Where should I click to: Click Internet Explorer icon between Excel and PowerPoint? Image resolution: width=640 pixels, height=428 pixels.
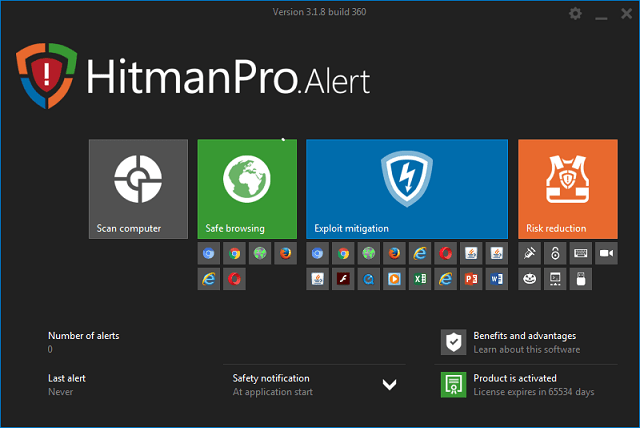tap(446, 279)
